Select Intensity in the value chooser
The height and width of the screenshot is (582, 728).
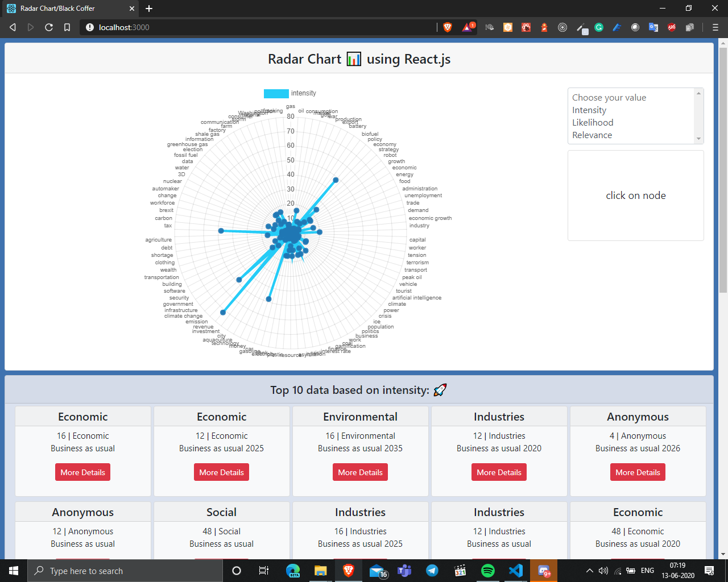(x=589, y=110)
